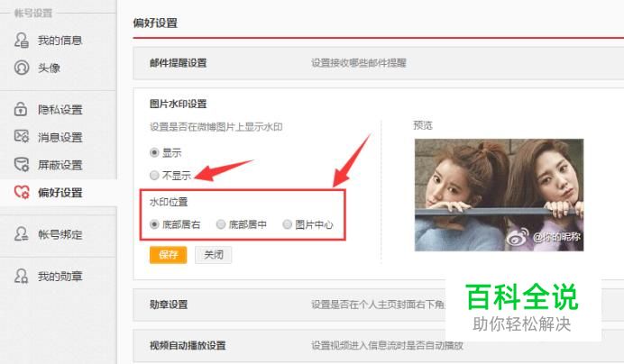Screen dimensions: 624x364
Task: Choose 底部居中 watermark position
Action: click(221, 224)
